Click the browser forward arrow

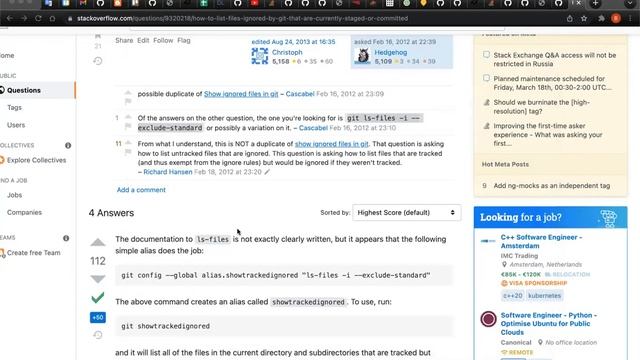point(24,18)
